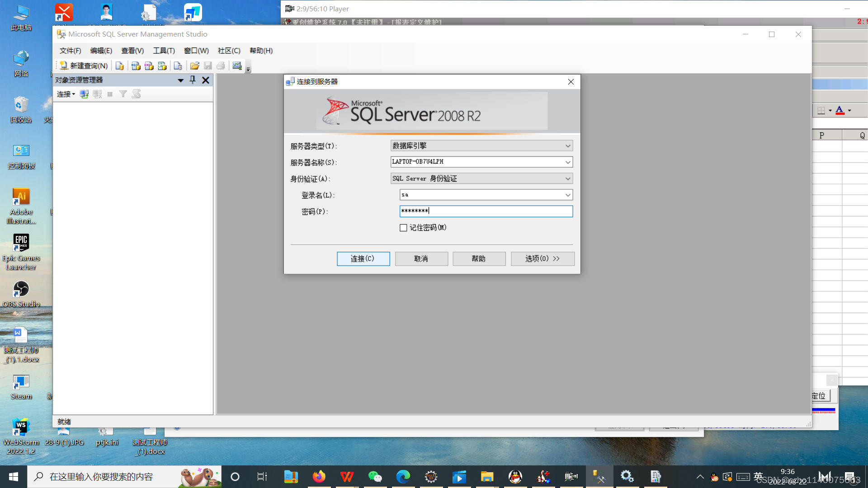Click the Filter funnel icon in Object Explorer
Screen dimensions: 868x488
(x=123, y=94)
